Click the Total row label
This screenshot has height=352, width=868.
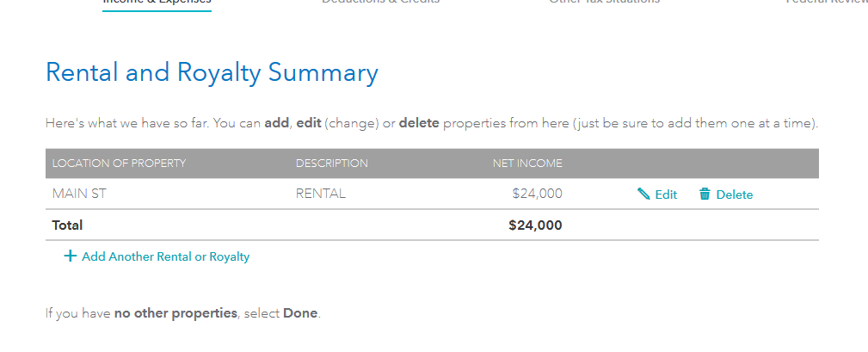(x=67, y=225)
